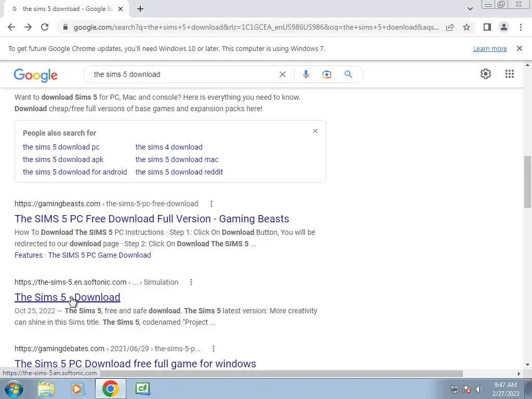Open Chrome side panel
This screenshot has height=399, width=532.
tap(487, 27)
